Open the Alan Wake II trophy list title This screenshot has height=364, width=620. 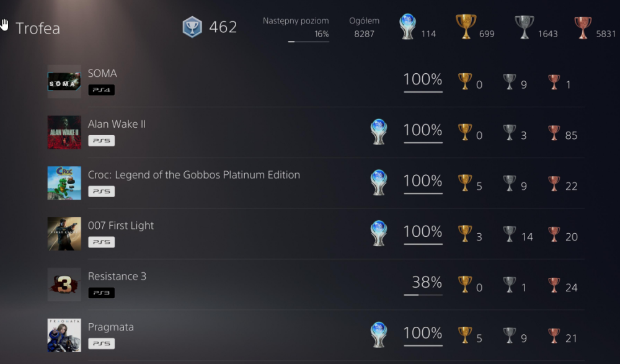tap(117, 124)
